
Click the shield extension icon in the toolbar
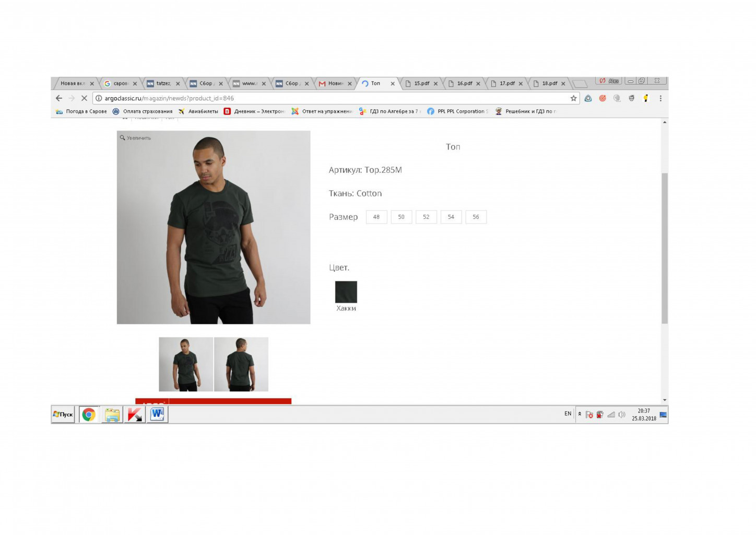[631, 98]
